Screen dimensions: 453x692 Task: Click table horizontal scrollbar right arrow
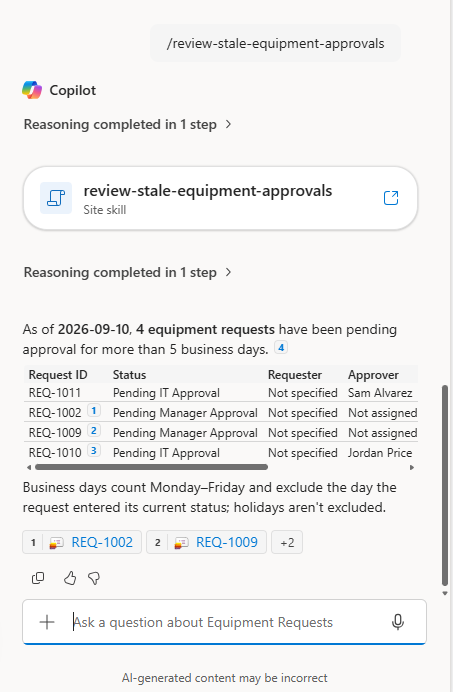pyautogui.click(x=412, y=467)
